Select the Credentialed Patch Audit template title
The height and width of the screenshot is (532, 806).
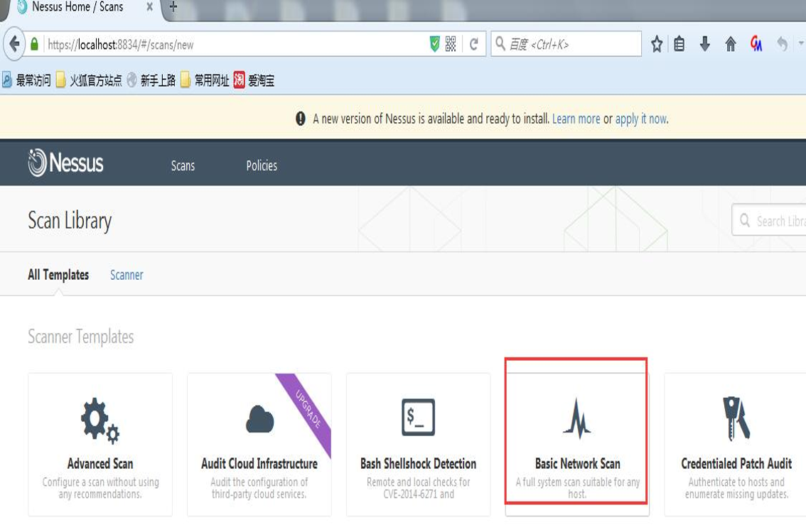(736, 464)
